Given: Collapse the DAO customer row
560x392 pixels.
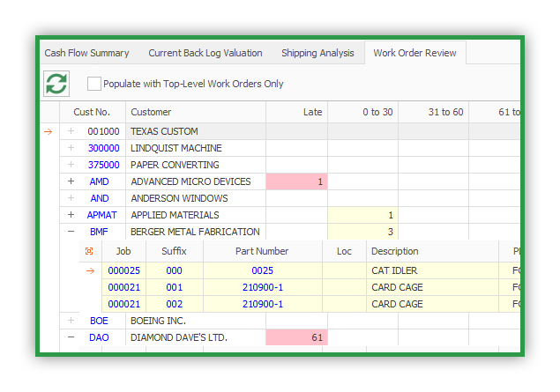Looking at the screenshot, I should pyautogui.click(x=71, y=337).
